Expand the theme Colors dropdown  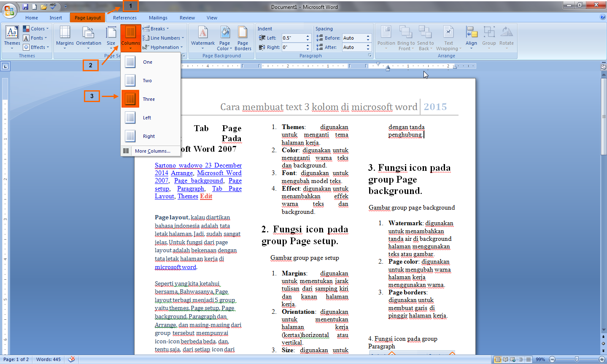(36, 29)
